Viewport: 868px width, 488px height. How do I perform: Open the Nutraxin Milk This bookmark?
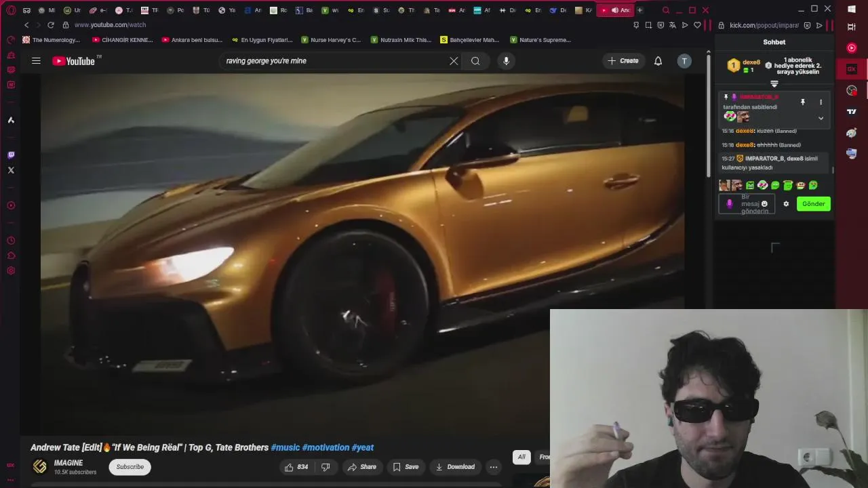(401, 40)
